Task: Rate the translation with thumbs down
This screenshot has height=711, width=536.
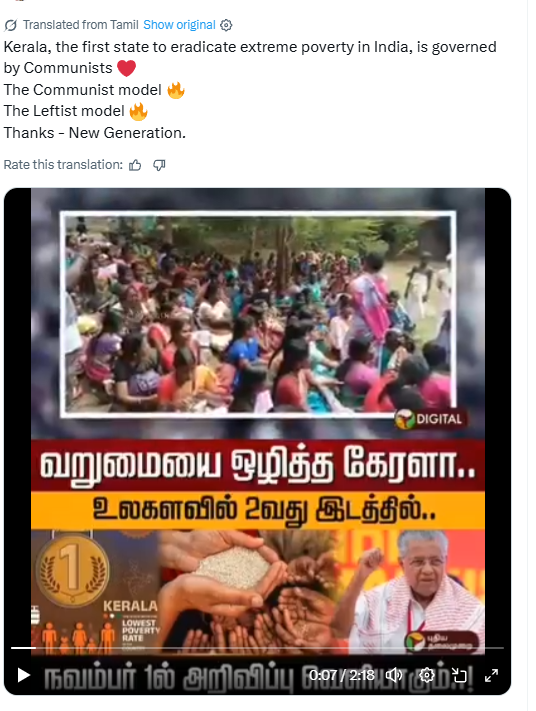Action: click(x=159, y=165)
